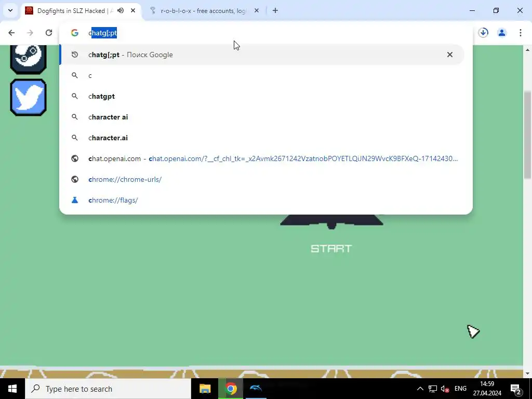Open File Explorer from the taskbar

(x=205, y=389)
